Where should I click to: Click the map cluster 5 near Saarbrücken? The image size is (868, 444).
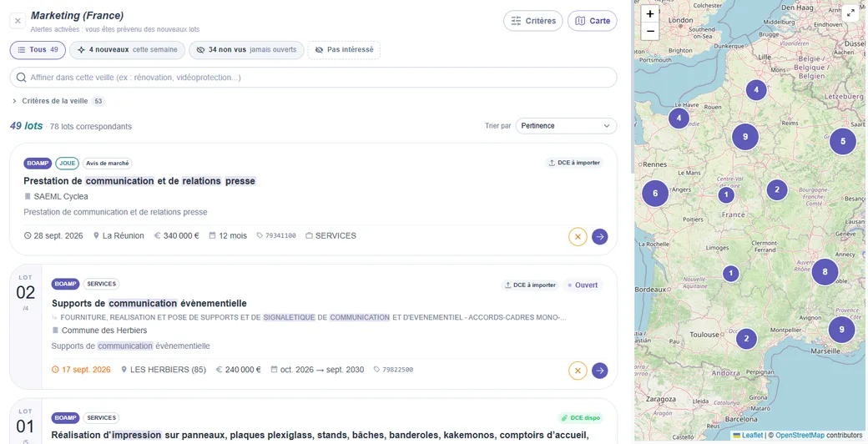point(842,141)
